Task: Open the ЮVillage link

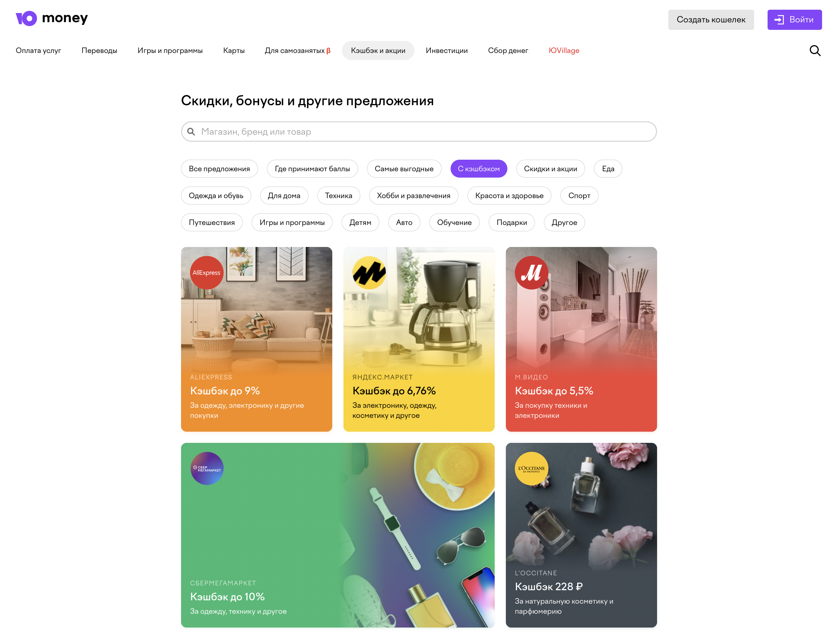Action: (x=564, y=50)
